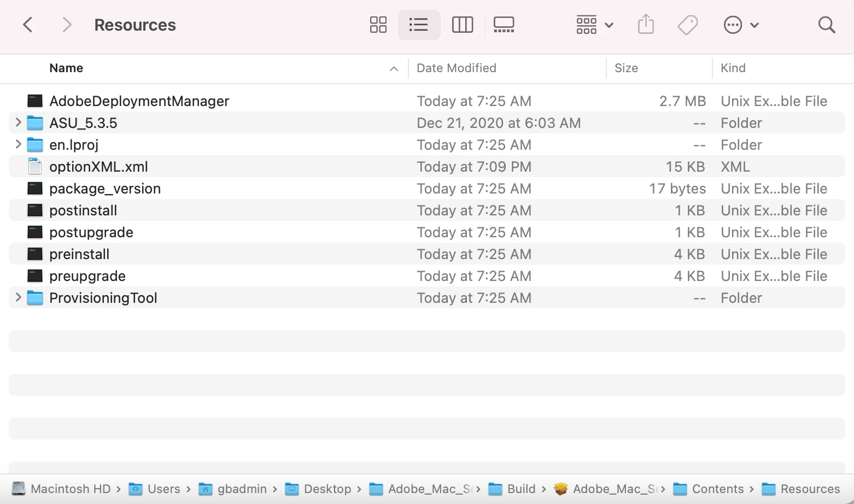Click the Resources window title
The image size is (854, 504).
(135, 25)
